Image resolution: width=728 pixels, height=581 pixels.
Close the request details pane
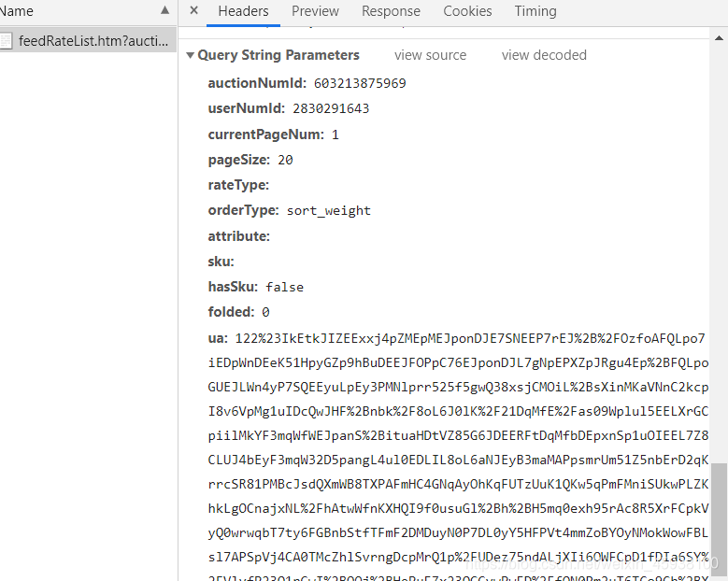[194, 10]
